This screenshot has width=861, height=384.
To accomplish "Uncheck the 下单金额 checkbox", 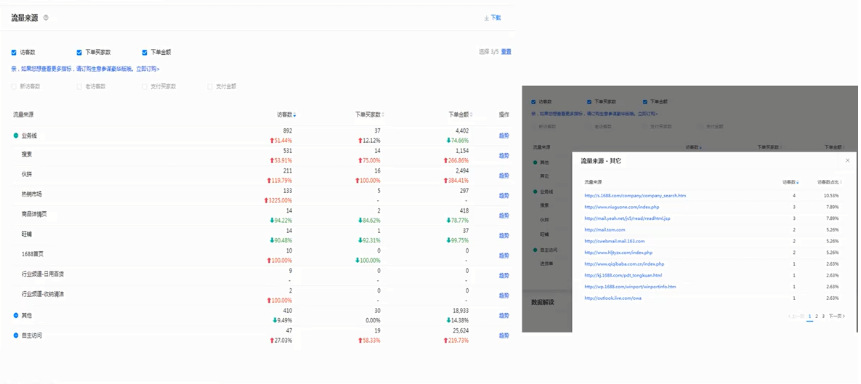I will [144, 53].
